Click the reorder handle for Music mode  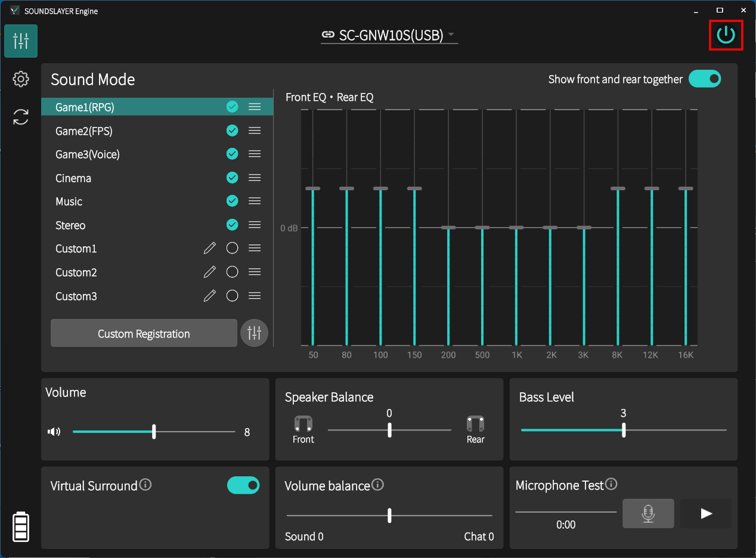(x=255, y=201)
